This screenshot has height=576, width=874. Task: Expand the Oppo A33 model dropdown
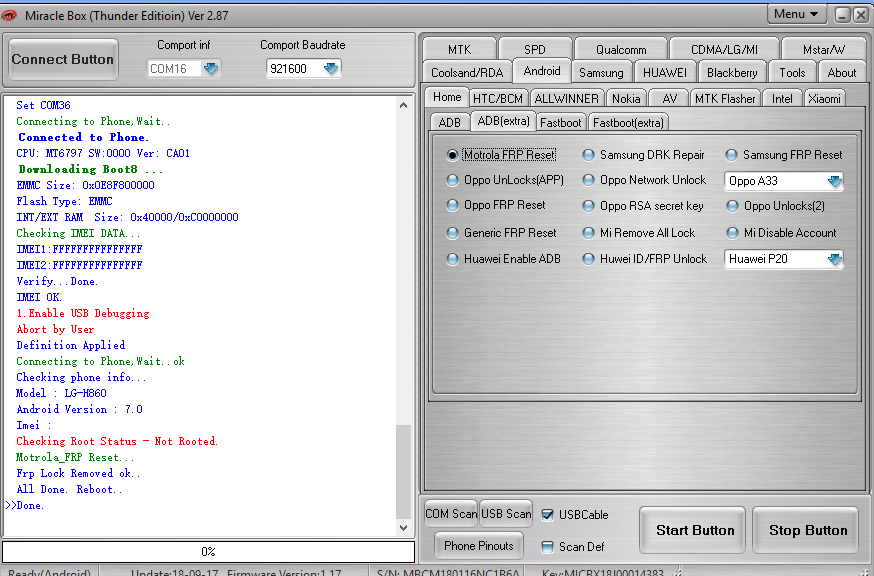pos(834,181)
